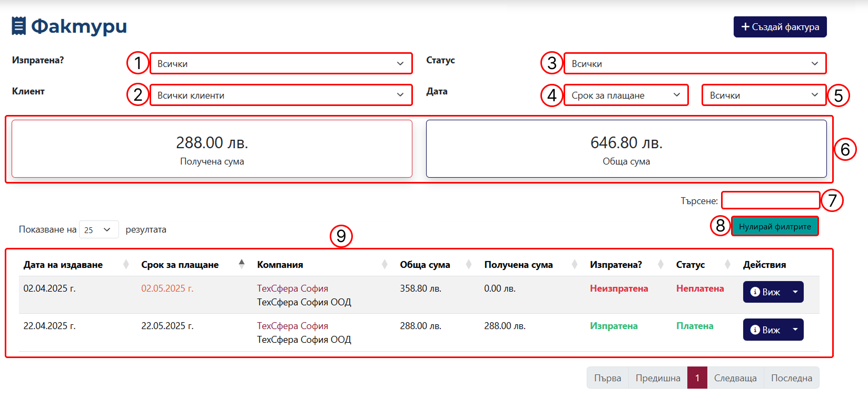Open the Статус filter dropdown
This screenshot has height=405, width=868.
pyautogui.click(x=695, y=63)
